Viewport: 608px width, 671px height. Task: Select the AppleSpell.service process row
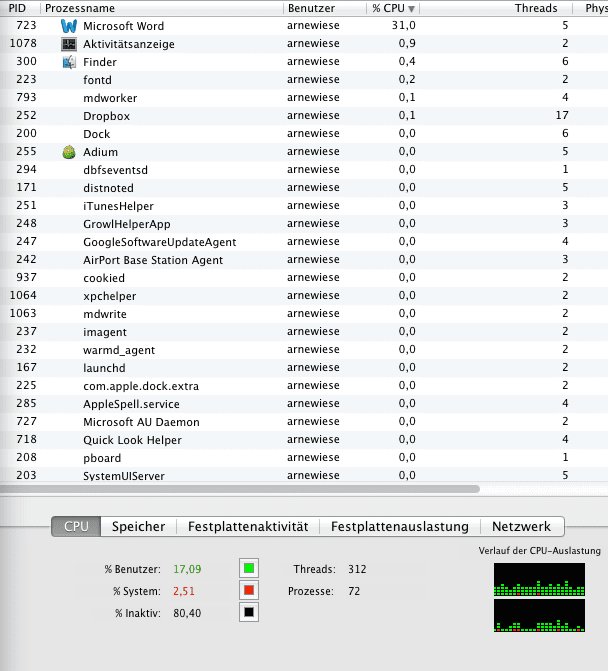pyautogui.click(x=304, y=404)
